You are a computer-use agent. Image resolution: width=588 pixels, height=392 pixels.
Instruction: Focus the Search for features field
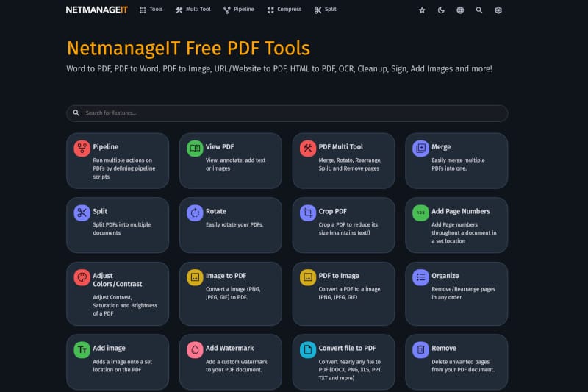tap(287, 113)
